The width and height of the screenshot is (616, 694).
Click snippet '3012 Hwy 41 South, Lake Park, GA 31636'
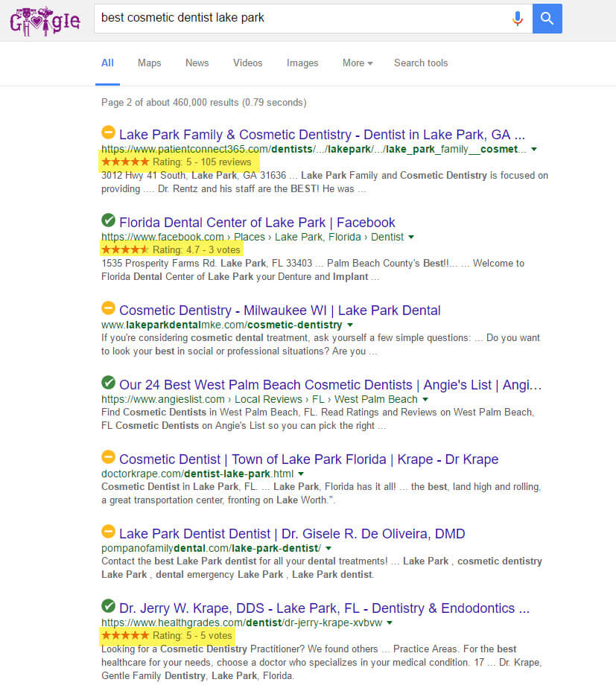[x=194, y=175]
